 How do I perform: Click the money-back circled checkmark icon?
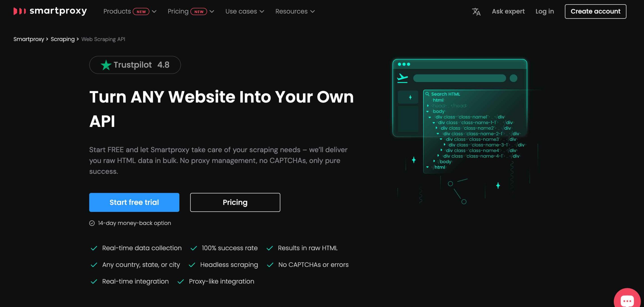[92, 223]
